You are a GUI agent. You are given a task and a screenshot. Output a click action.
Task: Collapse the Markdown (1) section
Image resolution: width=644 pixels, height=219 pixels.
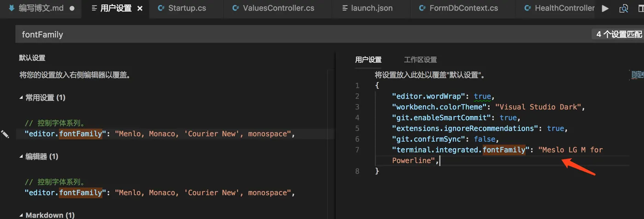click(x=21, y=215)
